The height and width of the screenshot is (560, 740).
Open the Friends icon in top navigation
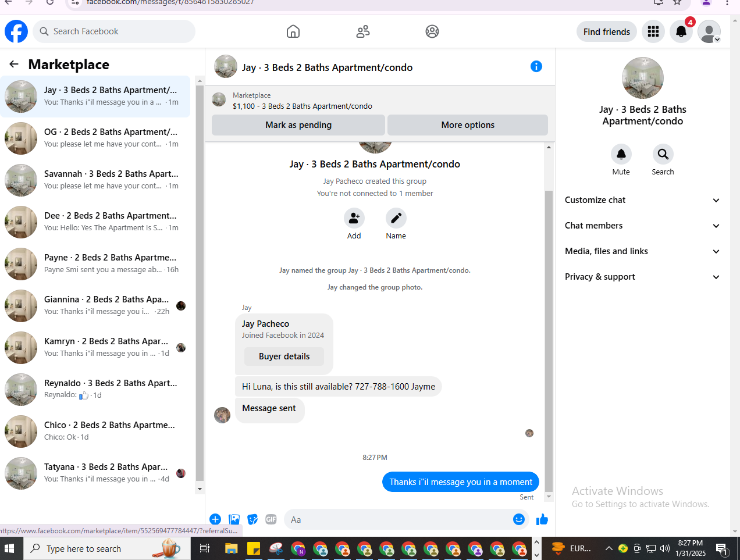coord(363,31)
